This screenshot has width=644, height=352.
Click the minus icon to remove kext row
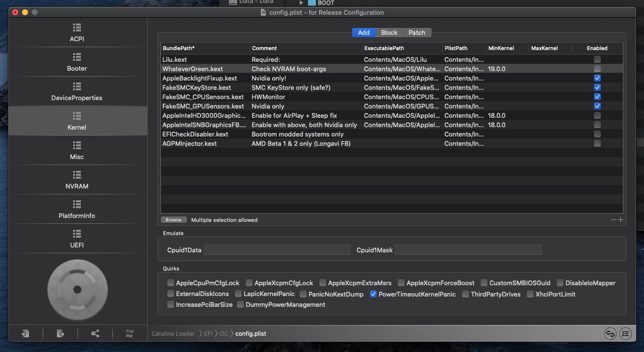(614, 220)
